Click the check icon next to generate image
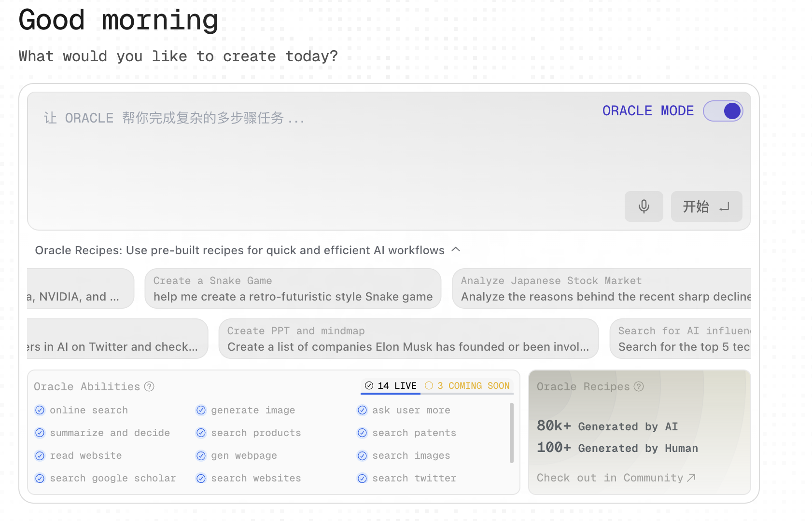 click(201, 410)
